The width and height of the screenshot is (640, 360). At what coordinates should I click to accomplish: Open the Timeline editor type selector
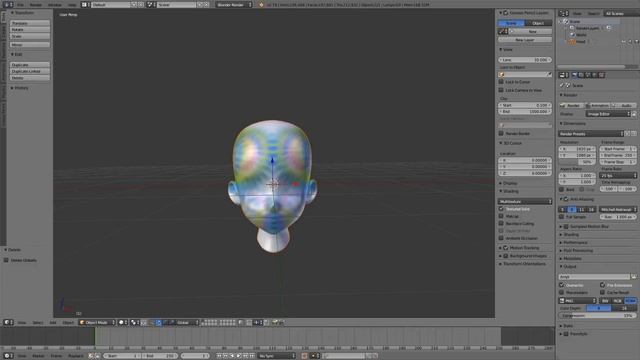click(8, 356)
